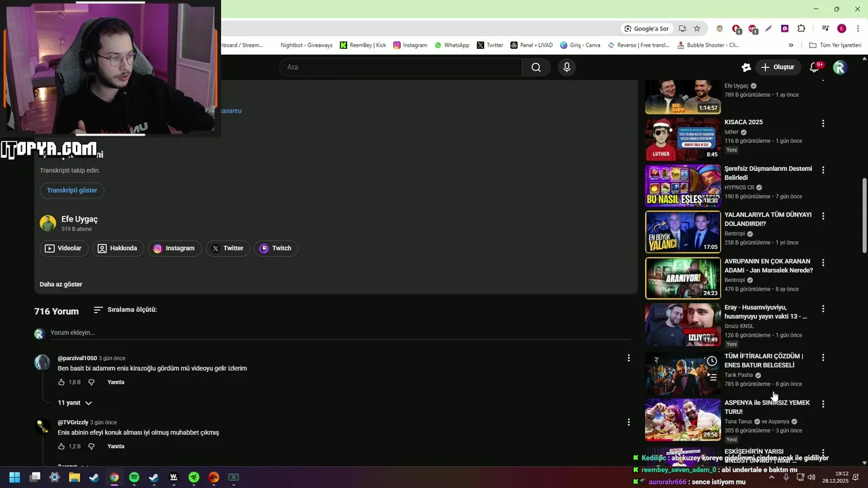
Task: Open the YouTube account avatar menu
Action: click(x=840, y=67)
